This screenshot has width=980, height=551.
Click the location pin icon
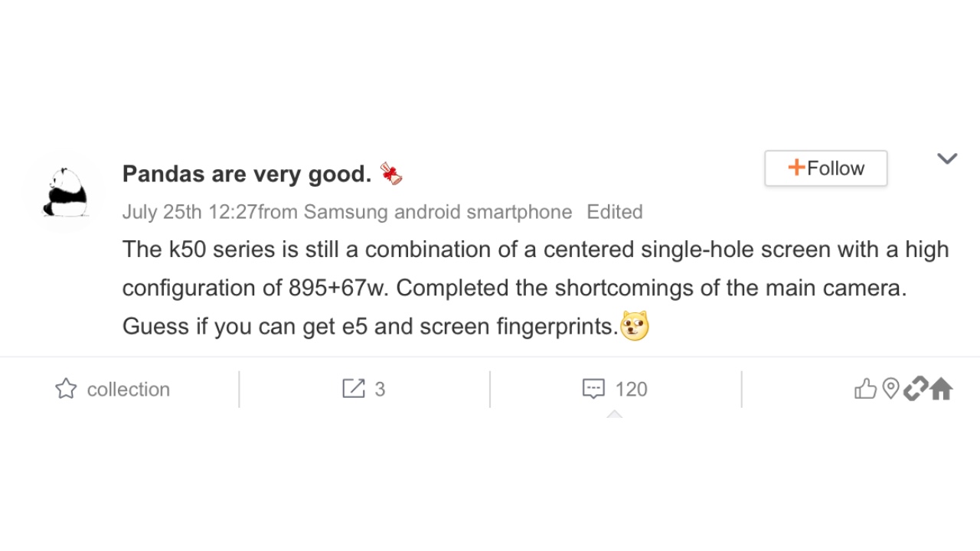point(890,389)
